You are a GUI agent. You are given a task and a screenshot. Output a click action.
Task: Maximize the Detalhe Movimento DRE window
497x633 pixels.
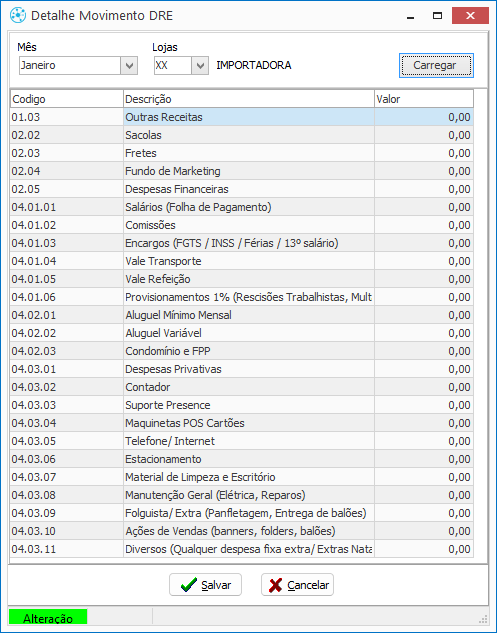(437, 16)
